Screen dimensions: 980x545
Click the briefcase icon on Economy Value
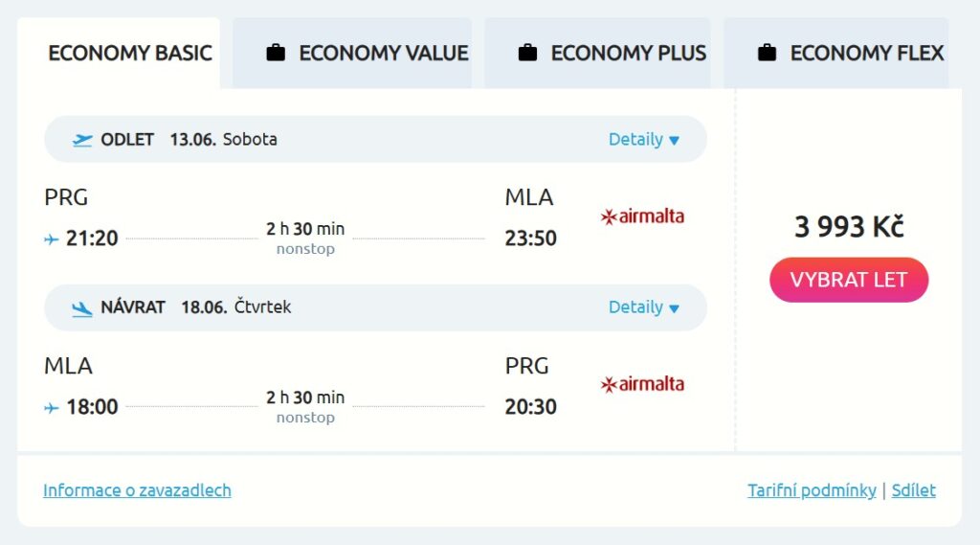tap(276, 53)
